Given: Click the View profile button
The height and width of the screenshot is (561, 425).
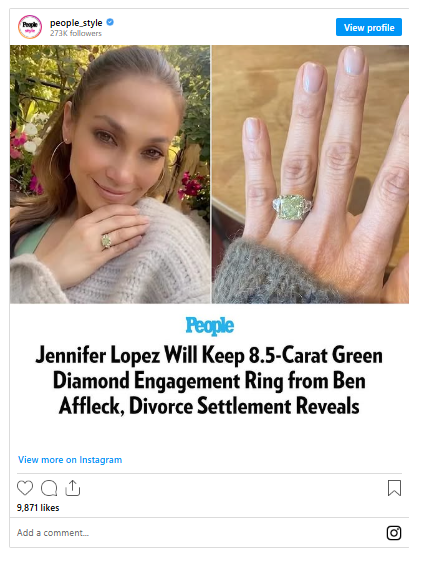Looking at the screenshot, I should 369,27.
